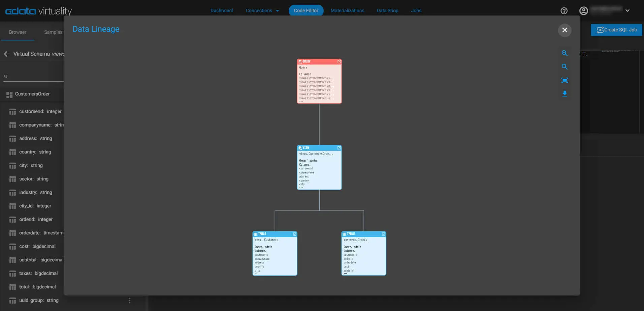This screenshot has width=644, height=311.
Task: Click the country column icon
Action: click(12, 152)
